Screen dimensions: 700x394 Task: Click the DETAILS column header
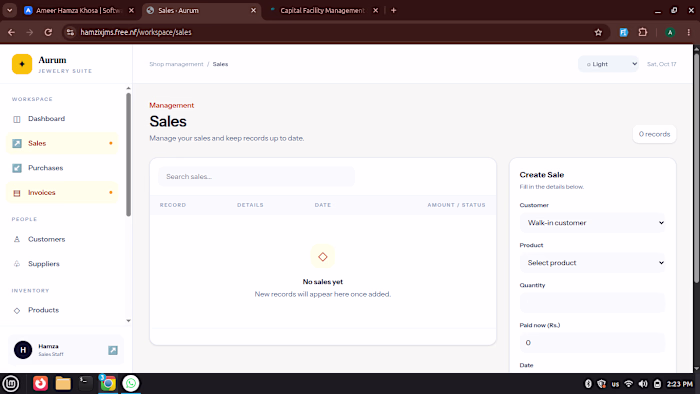pos(250,205)
